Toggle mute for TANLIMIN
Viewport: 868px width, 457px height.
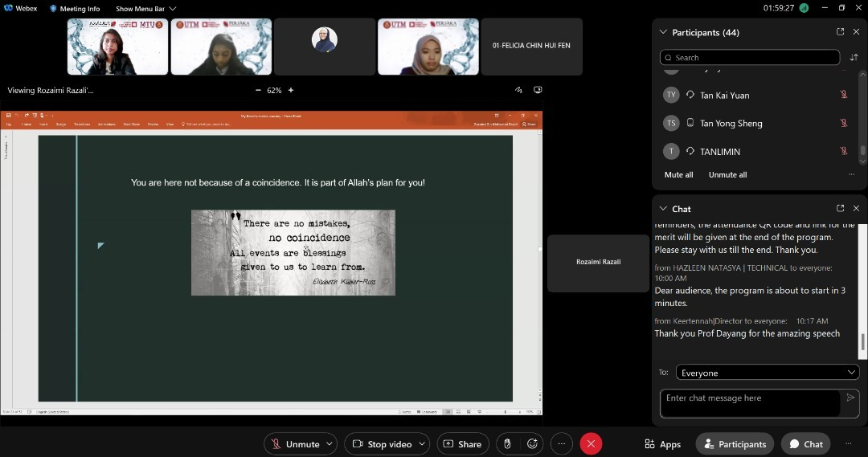point(844,151)
